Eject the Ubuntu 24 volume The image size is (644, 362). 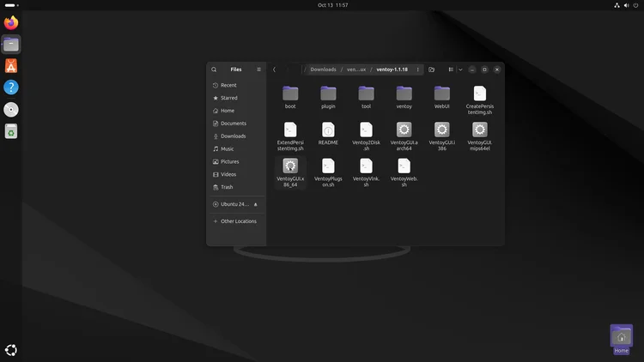256,204
